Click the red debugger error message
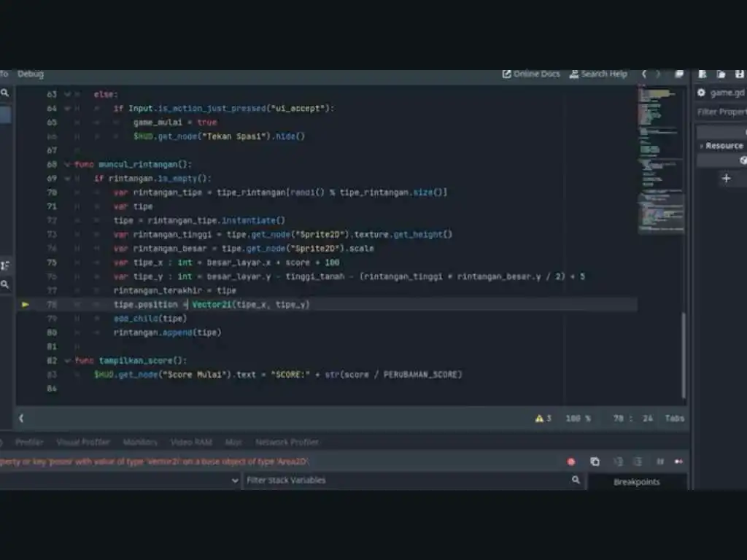This screenshot has width=747, height=560. [155, 462]
